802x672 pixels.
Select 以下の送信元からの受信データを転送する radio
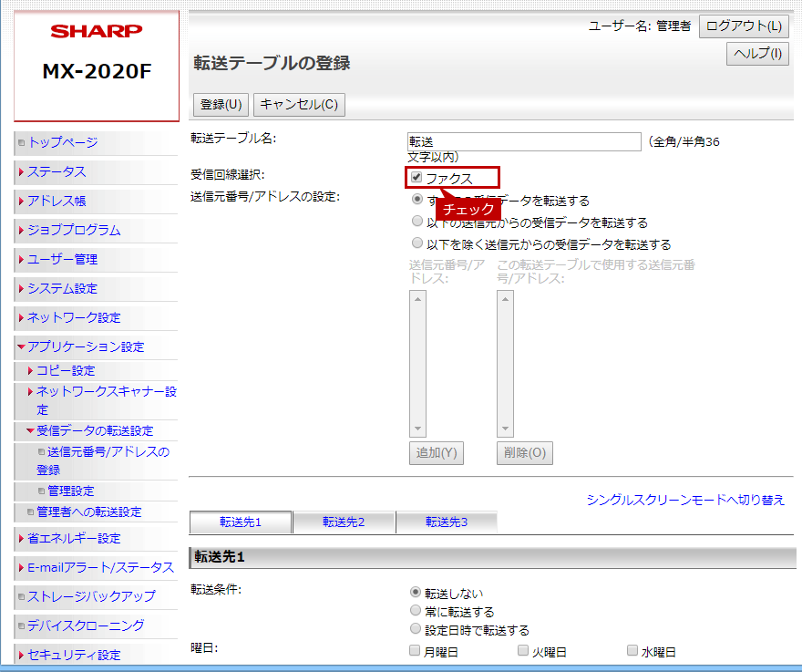(x=417, y=221)
